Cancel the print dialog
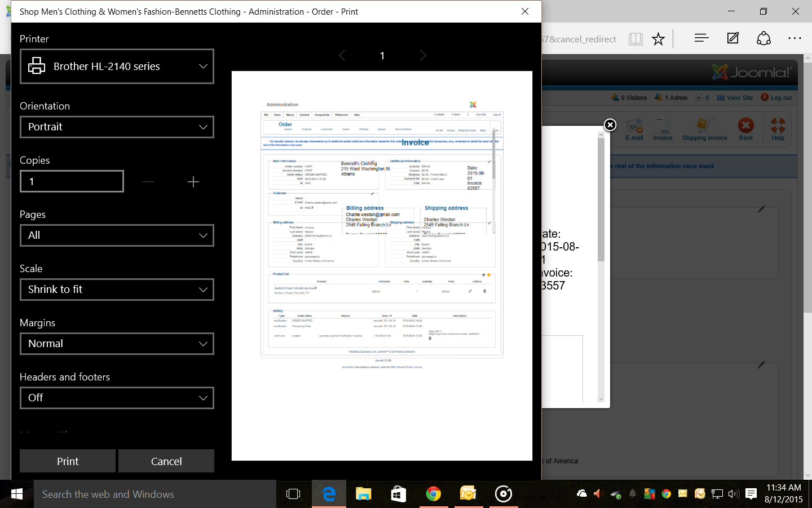812x508 pixels. tap(166, 461)
